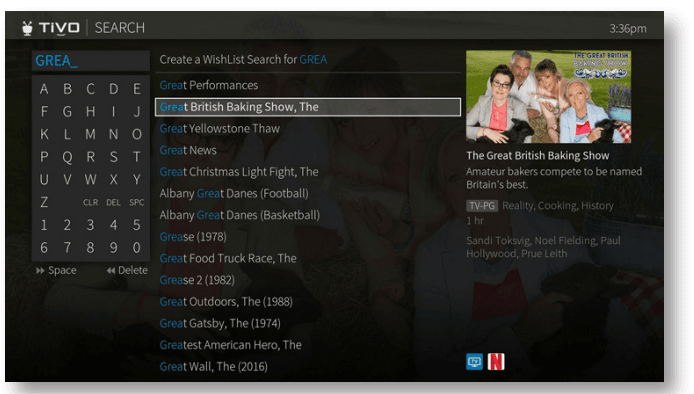Click letter T key
The image size is (694, 394).
pyautogui.click(x=137, y=157)
